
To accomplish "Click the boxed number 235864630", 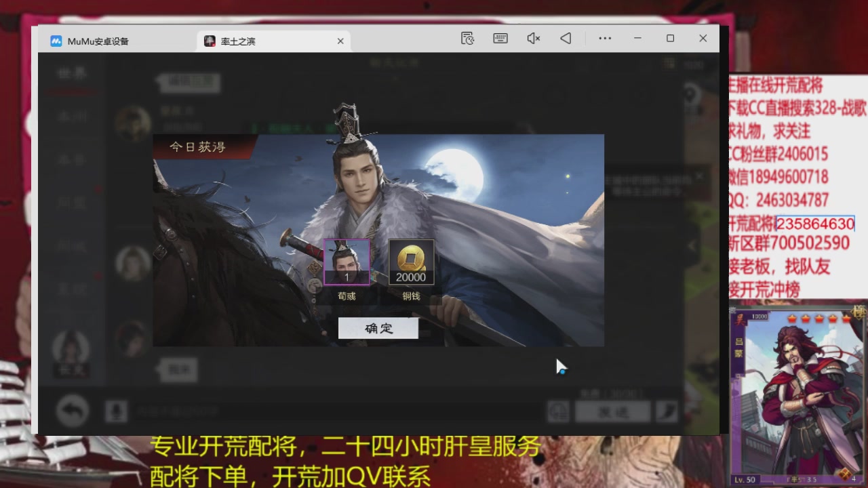I will pos(815,224).
